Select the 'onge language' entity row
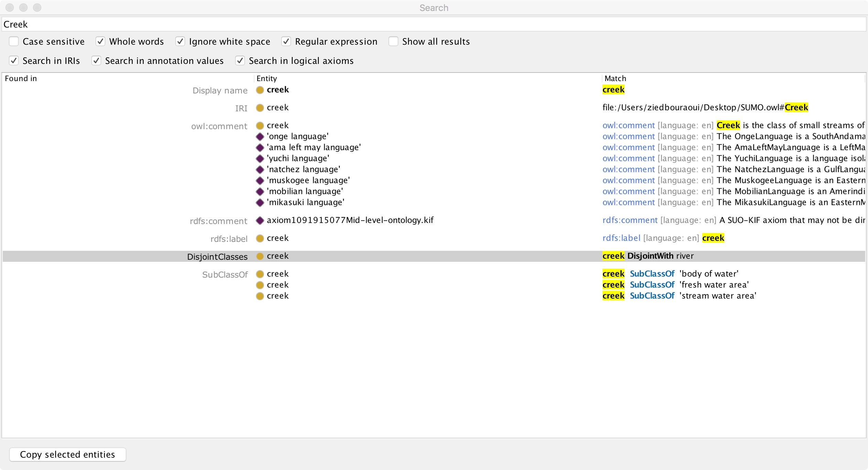868x470 pixels. pos(298,136)
